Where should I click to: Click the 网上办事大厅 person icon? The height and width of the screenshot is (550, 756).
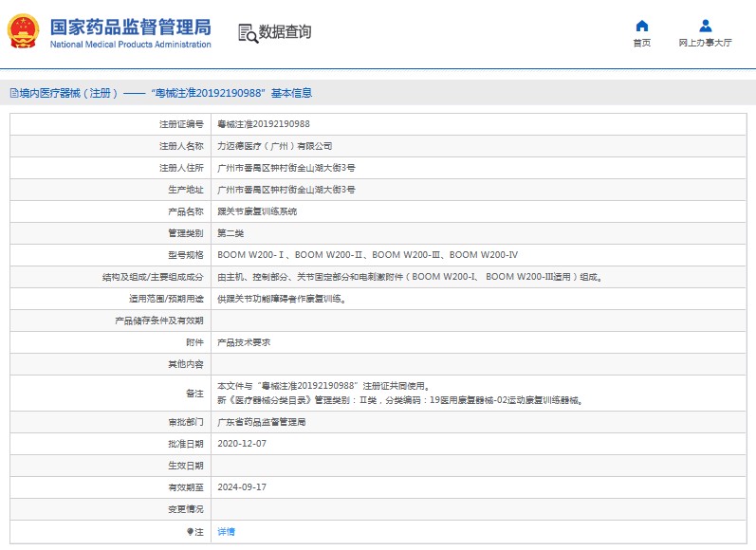pos(705,26)
